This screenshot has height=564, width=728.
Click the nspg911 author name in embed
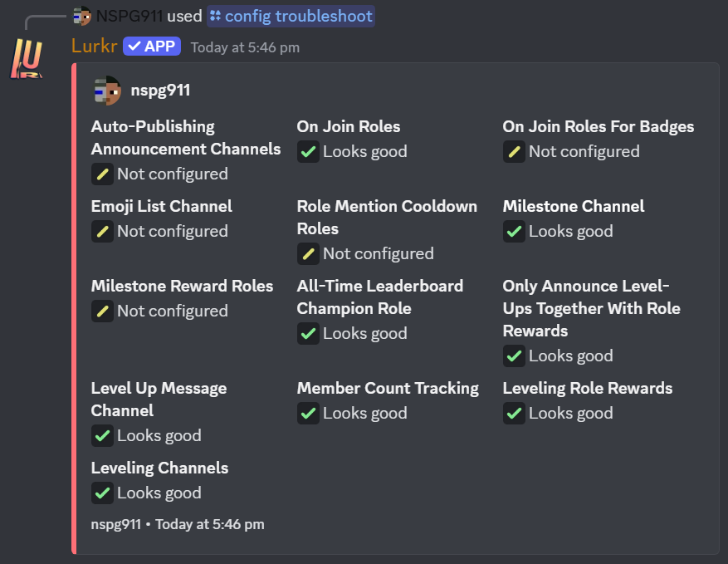[x=160, y=91]
